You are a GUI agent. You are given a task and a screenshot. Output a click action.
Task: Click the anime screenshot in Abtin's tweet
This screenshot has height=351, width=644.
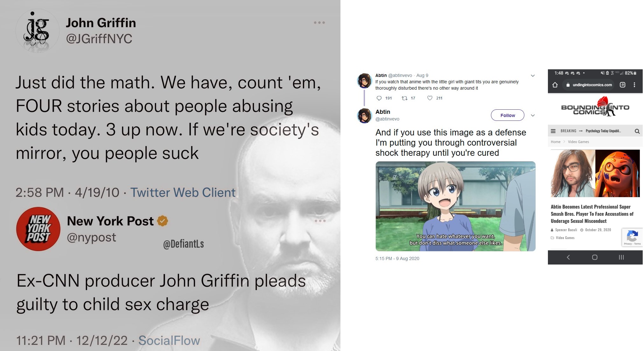[455, 206]
